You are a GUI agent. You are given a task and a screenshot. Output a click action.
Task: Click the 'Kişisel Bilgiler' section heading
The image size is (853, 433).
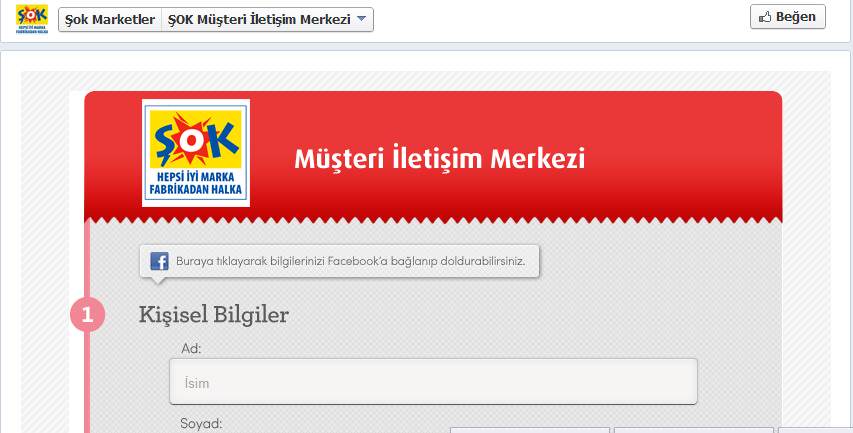pos(214,315)
